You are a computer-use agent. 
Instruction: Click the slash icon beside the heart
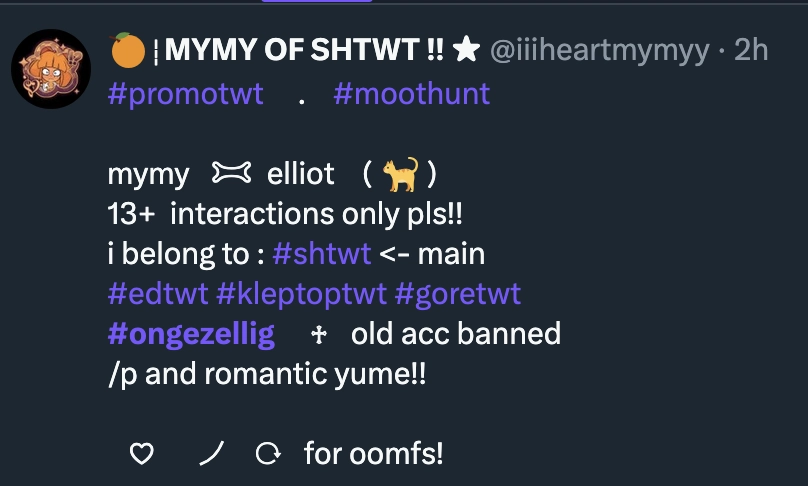click(211, 455)
